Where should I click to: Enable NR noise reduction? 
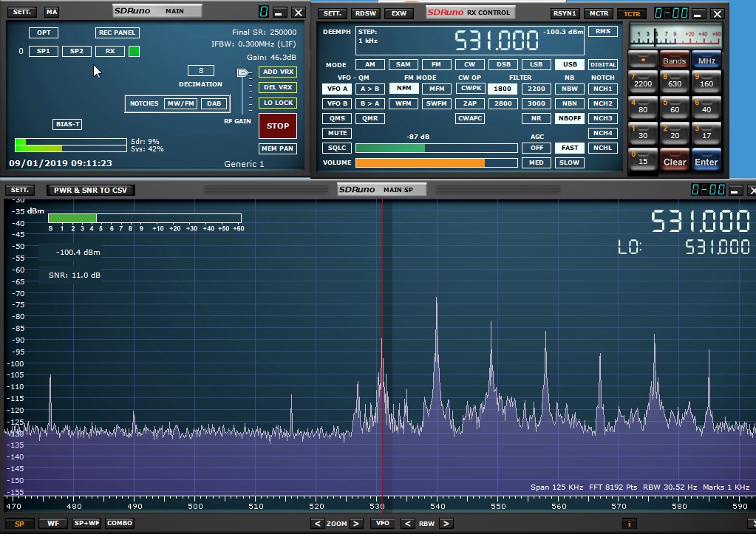[x=537, y=118]
